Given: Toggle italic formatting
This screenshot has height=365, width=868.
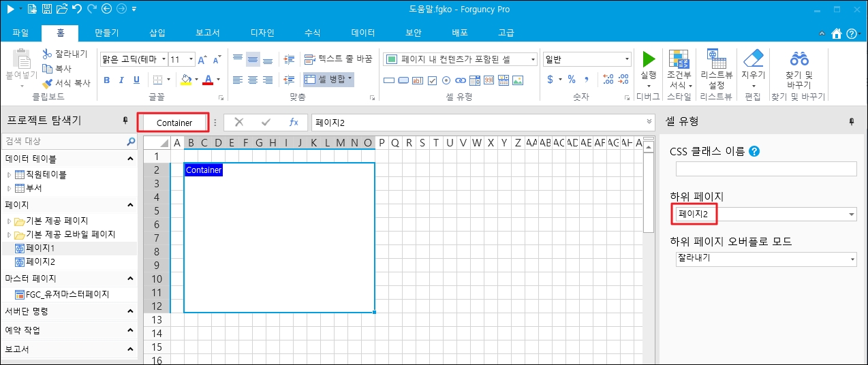Looking at the screenshot, I should pos(122,80).
